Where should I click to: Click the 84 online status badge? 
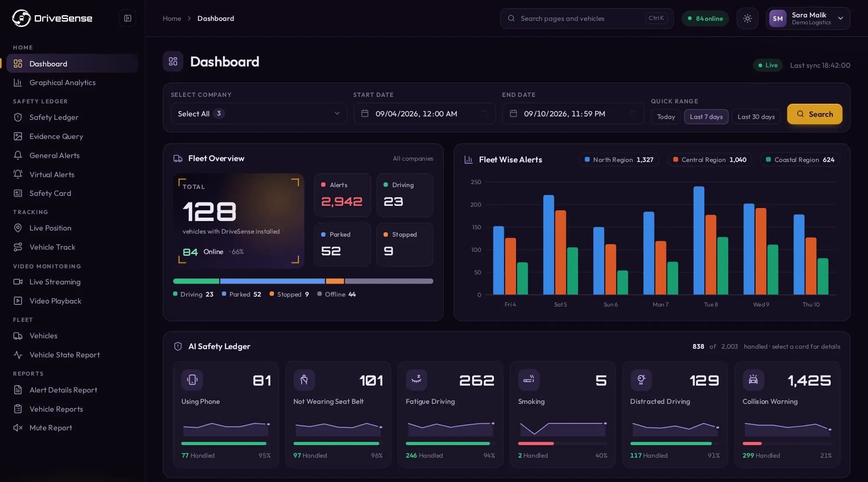click(705, 18)
